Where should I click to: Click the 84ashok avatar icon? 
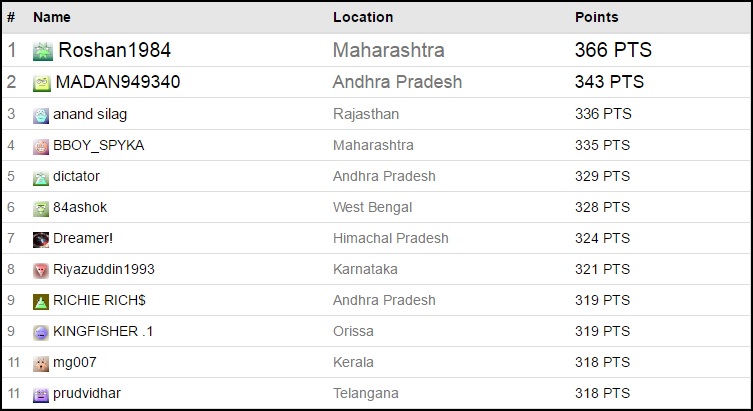tap(41, 208)
